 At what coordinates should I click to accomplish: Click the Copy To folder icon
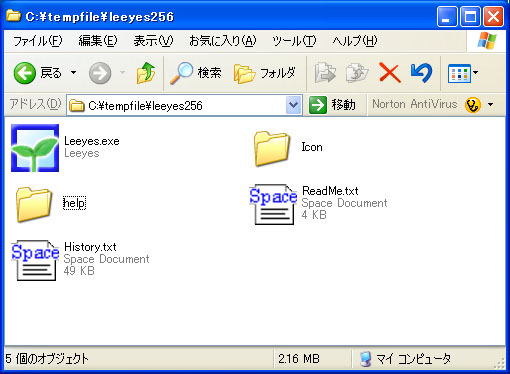pyautogui.click(x=356, y=72)
